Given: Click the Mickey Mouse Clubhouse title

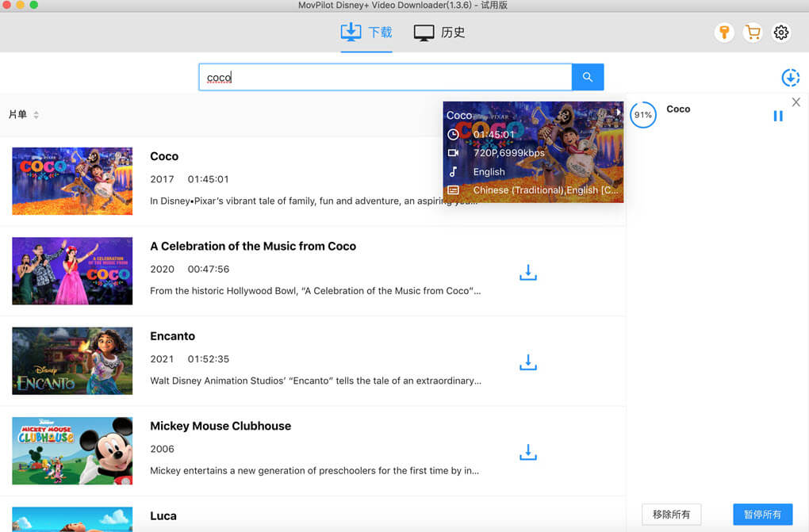Looking at the screenshot, I should [220, 427].
